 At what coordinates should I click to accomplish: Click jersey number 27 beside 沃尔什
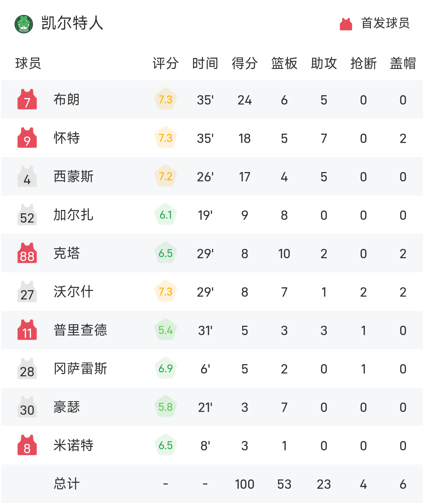[x=27, y=292]
